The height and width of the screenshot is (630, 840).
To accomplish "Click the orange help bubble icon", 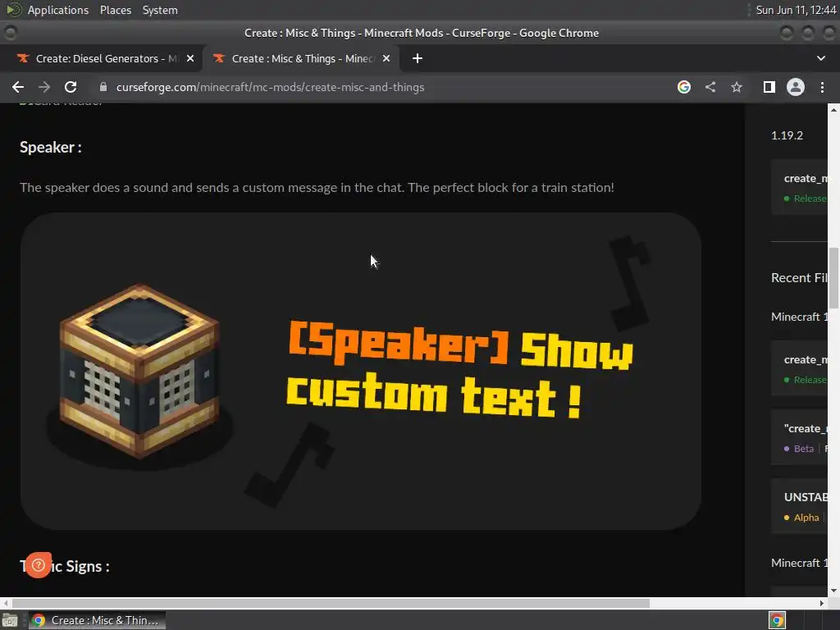I will pos(38,564).
